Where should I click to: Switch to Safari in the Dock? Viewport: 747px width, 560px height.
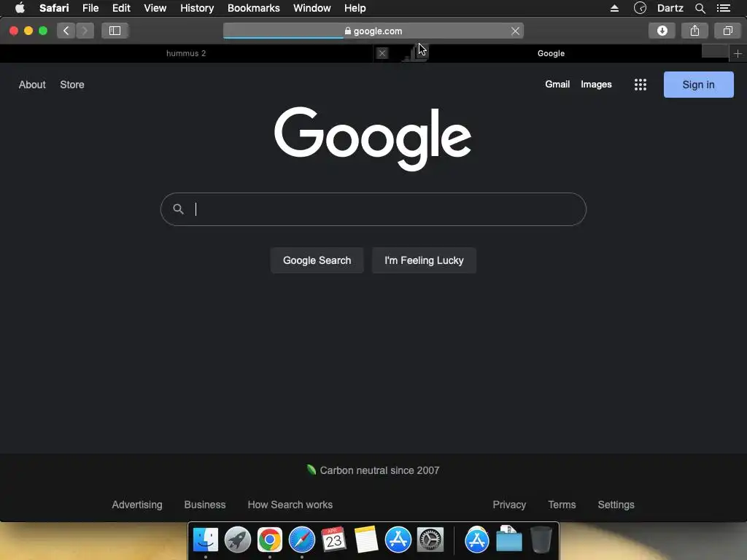click(302, 540)
